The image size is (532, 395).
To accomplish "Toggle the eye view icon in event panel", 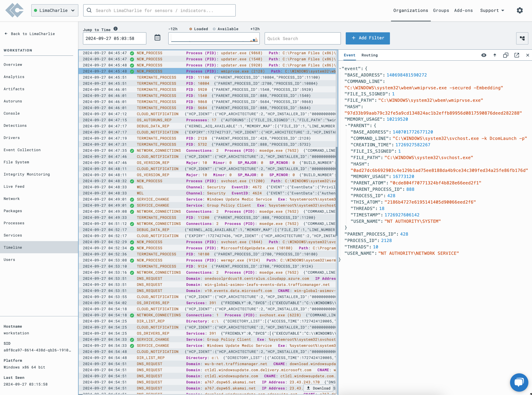I will click(484, 55).
